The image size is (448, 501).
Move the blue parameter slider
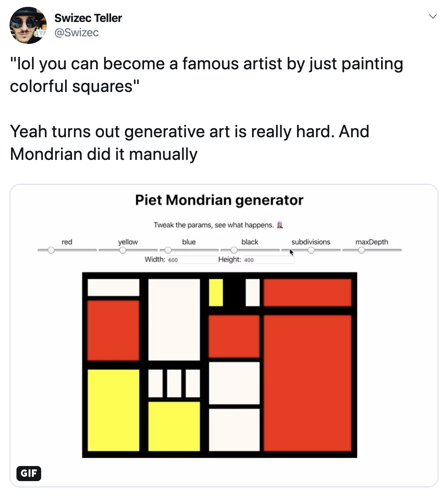168,251
